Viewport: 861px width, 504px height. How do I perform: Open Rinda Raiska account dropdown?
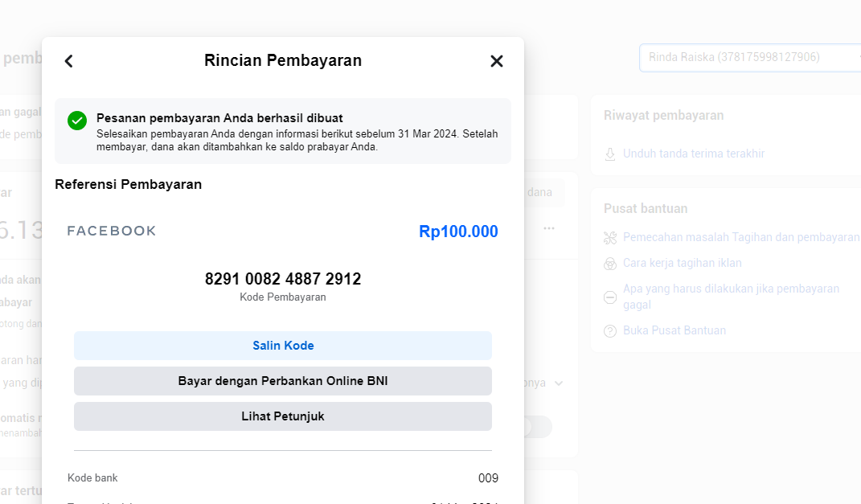coord(750,58)
